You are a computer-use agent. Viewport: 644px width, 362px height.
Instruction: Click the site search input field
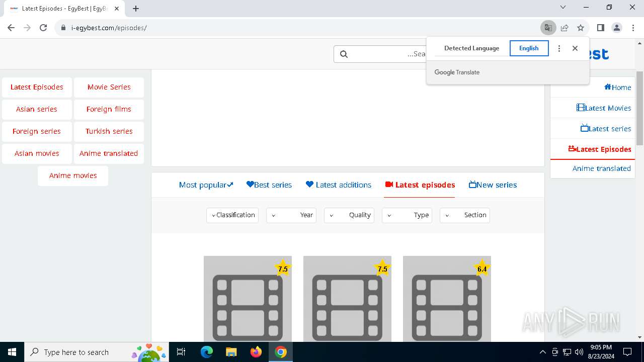[x=380, y=54]
